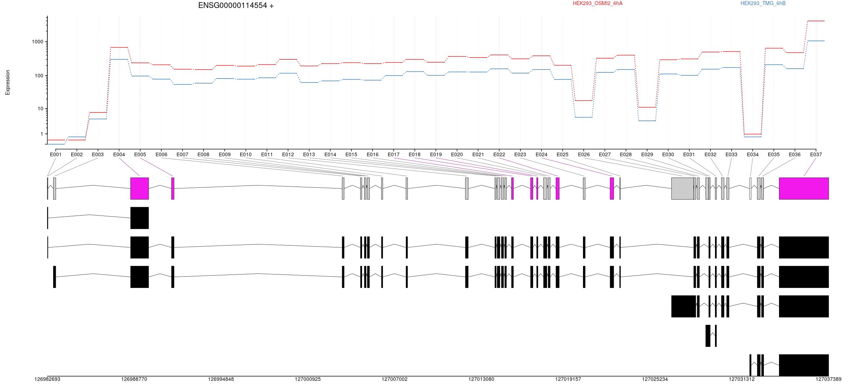Click red expression segment above E034
Image resolution: width=868 pixels, height=387 pixels.
point(753,134)
